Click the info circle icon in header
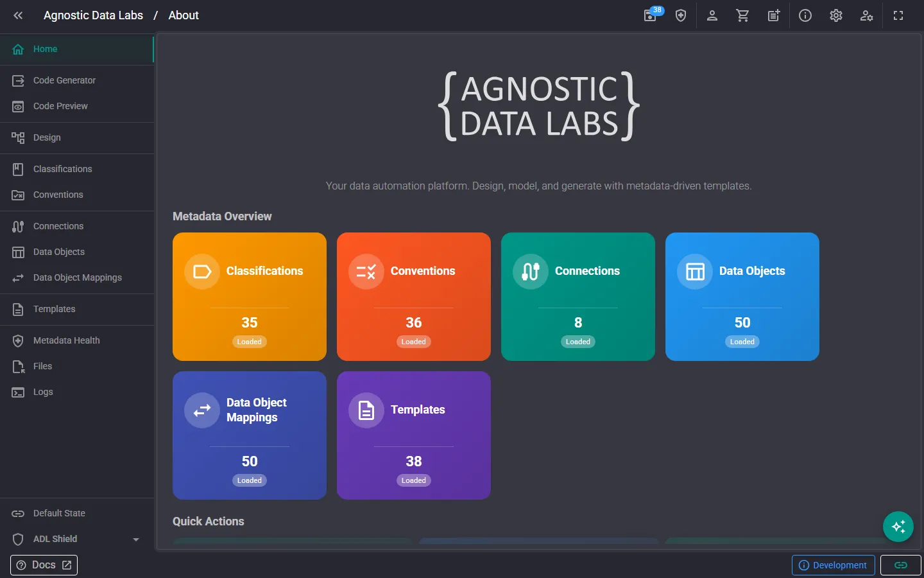Image resolution: width=924 pixels, height=578 pixels. tap(805, 15)
